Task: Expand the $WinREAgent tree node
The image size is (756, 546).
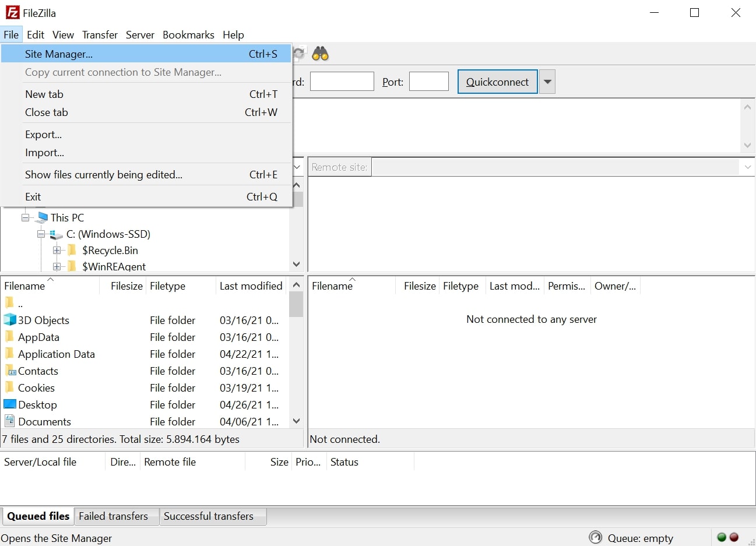Action: point(57,266)
